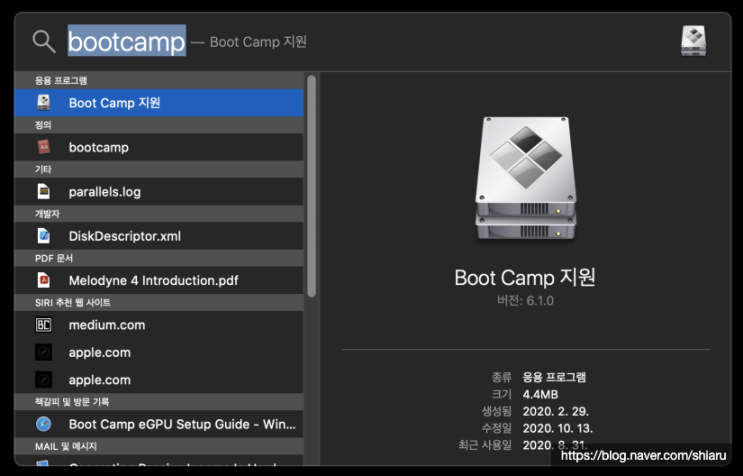Open Melodyne 4 Introduction.pdf result

click(x=159, y=280)
